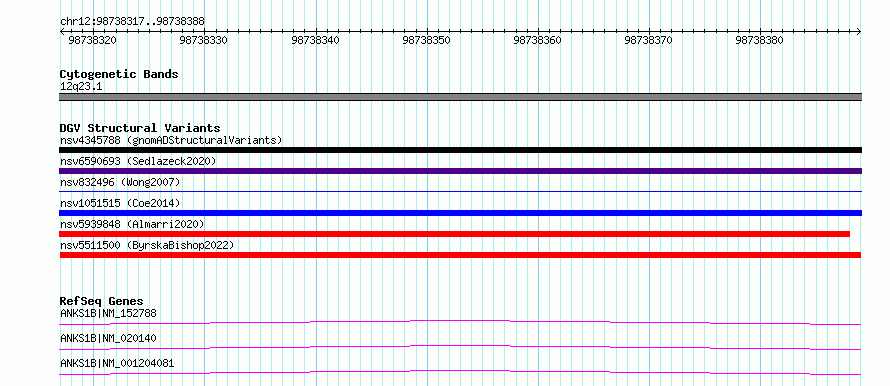
Task: Click the gray 12q23.1 cytoband bar
Action: tap(460, 97)
